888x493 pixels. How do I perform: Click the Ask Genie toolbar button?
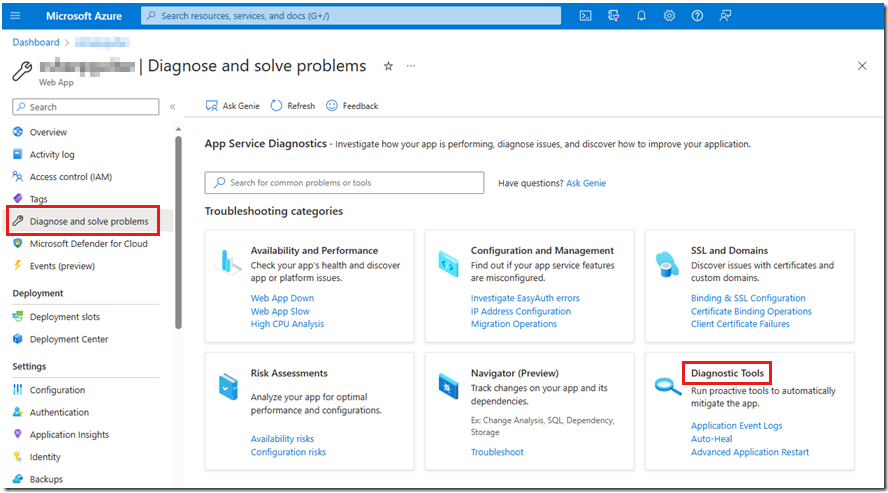tap(232, 106)
